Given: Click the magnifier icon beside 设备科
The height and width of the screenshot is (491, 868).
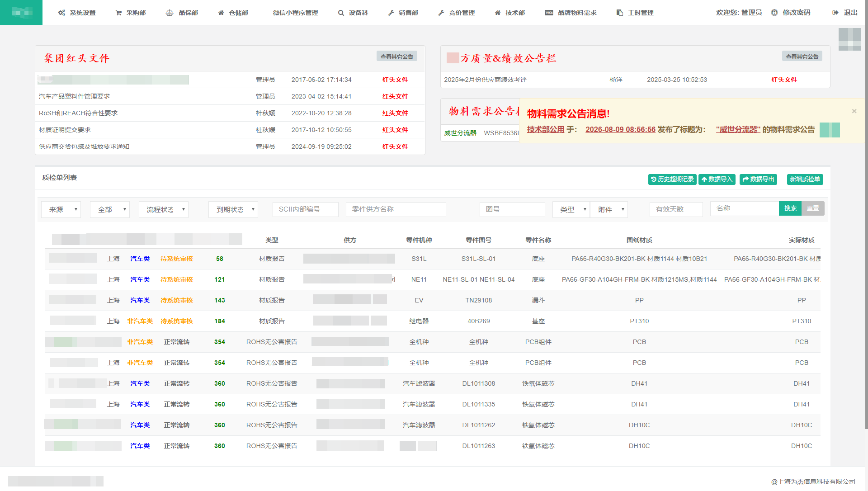Looking at the screenshot, I should (341, 13).
